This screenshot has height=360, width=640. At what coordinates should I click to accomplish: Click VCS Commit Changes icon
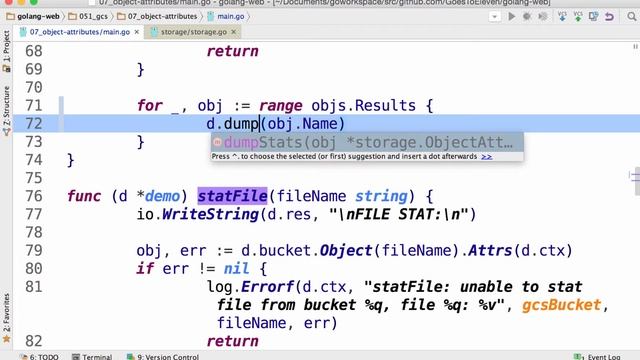[578, 16]
